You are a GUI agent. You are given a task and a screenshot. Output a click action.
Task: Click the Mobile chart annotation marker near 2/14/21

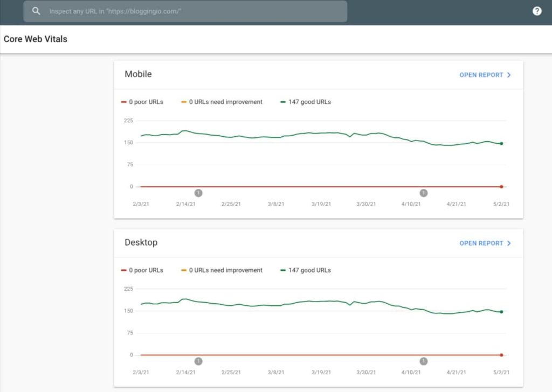(x=198, y=193)
